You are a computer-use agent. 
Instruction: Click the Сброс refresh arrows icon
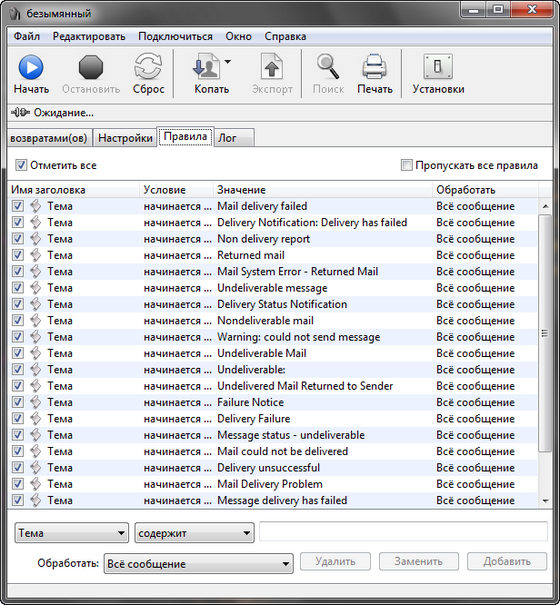(x=148, y=68)
